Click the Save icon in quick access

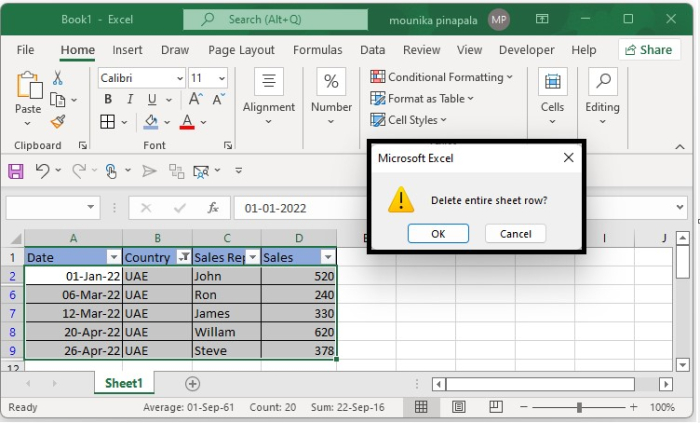coord(16,171)
